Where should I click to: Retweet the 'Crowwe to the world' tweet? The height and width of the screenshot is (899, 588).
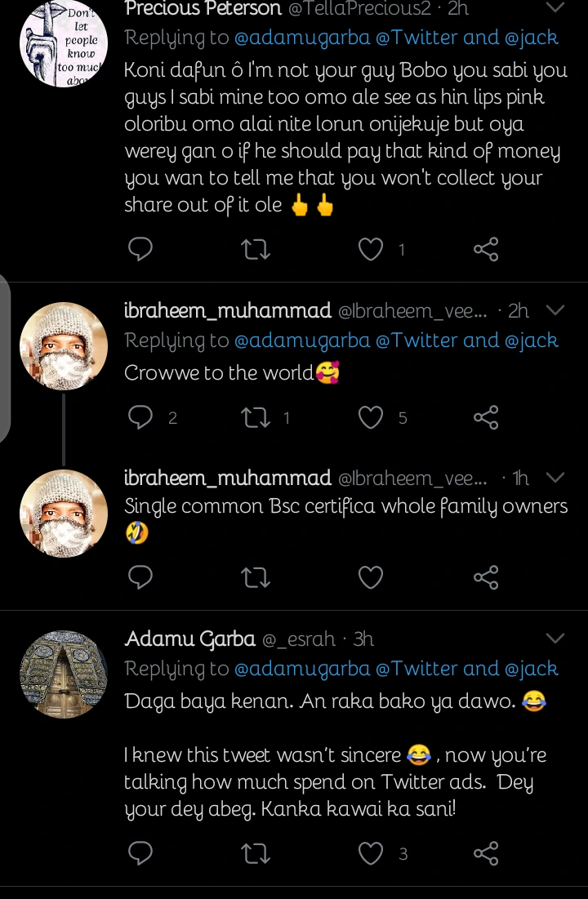[256, 417]
